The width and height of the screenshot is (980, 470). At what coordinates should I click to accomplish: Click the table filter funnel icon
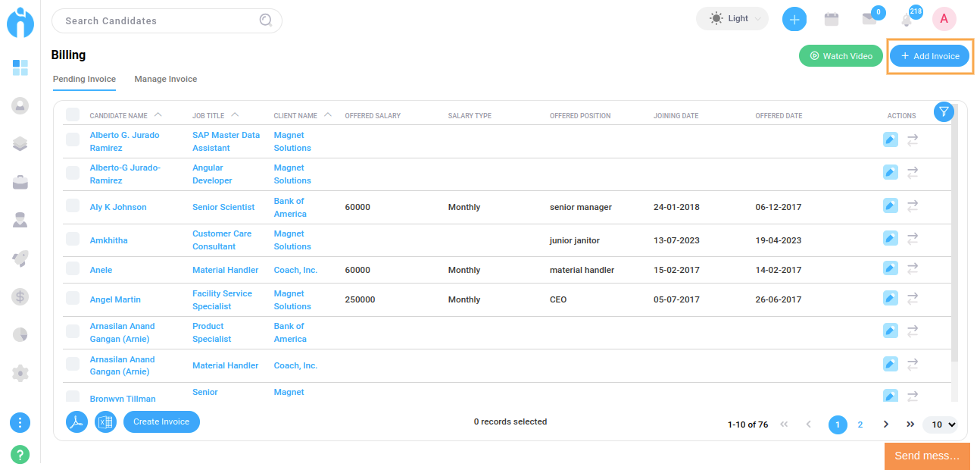[x=944, y=112]
